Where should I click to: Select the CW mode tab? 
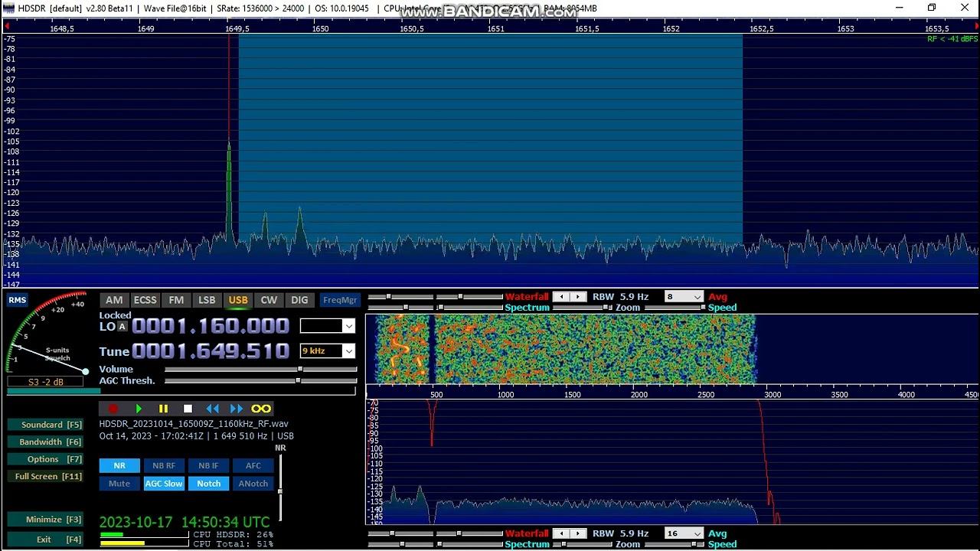[x=269, y=300]
